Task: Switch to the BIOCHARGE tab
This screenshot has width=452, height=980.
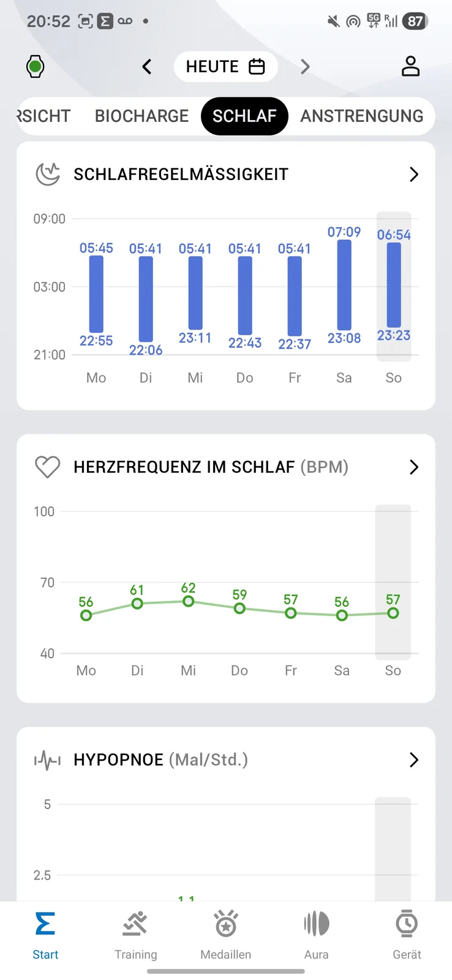Action: 141,116
